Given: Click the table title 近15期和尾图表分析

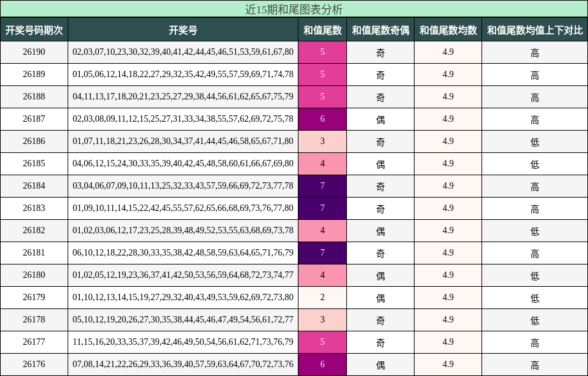Looking at the screenshot, I should point(293,9).
